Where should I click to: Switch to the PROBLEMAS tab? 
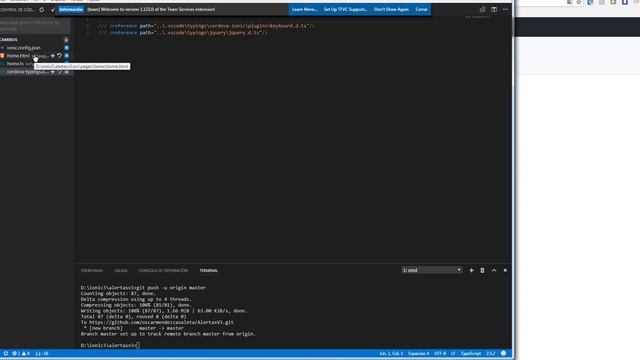coord(92,271)
